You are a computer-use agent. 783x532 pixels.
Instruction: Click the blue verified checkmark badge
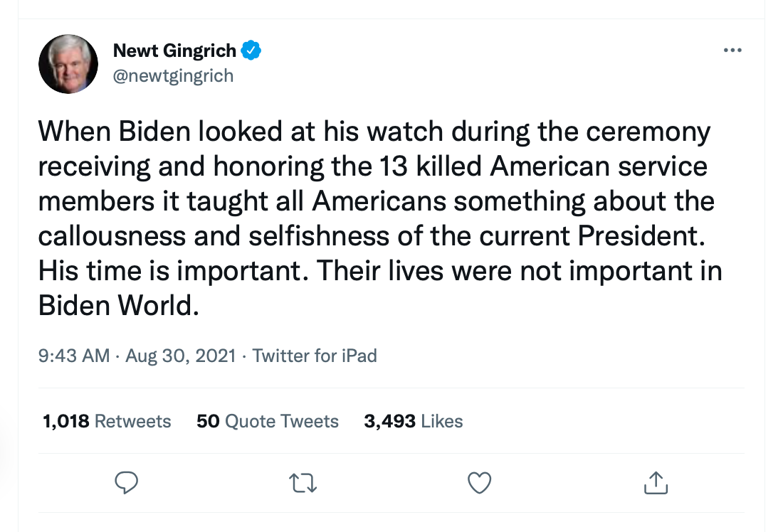click(252, 50)
